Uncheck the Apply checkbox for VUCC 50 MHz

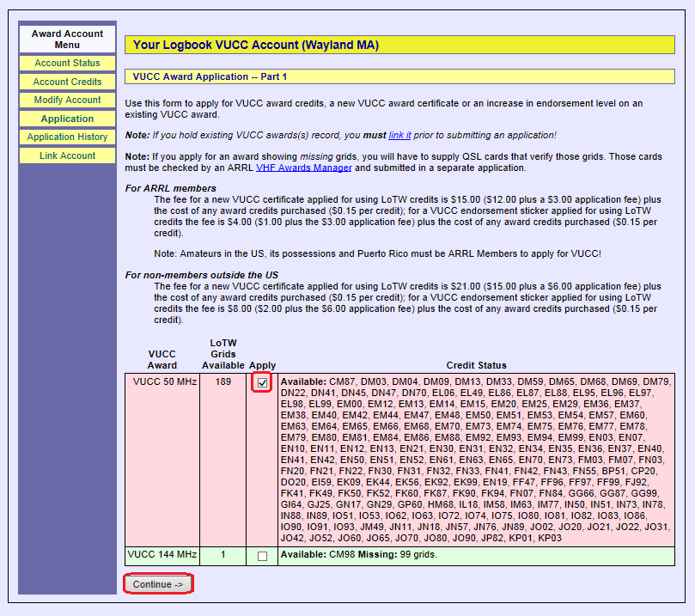[262, 383]
